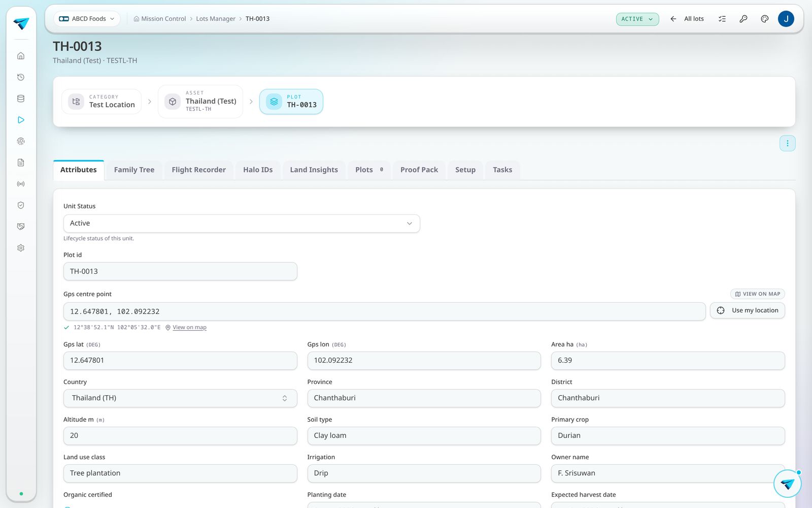Open the Tasks tab
812x508 pixels.
(502, 170)
